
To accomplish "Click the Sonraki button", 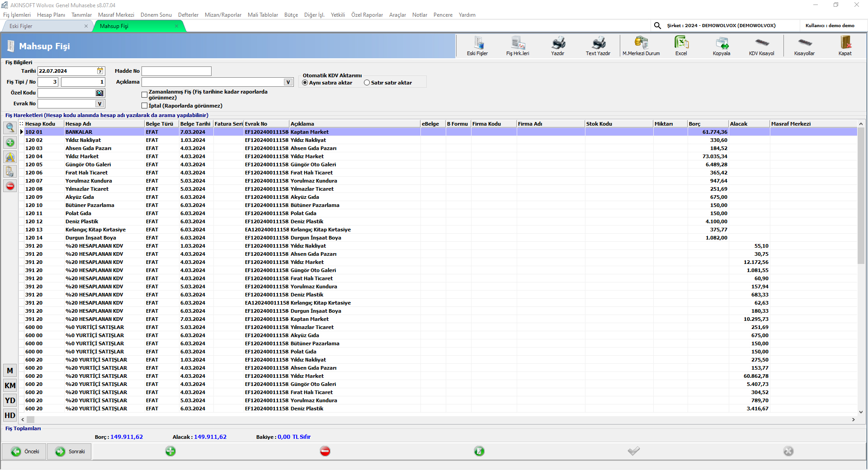I will pos(70,451).
